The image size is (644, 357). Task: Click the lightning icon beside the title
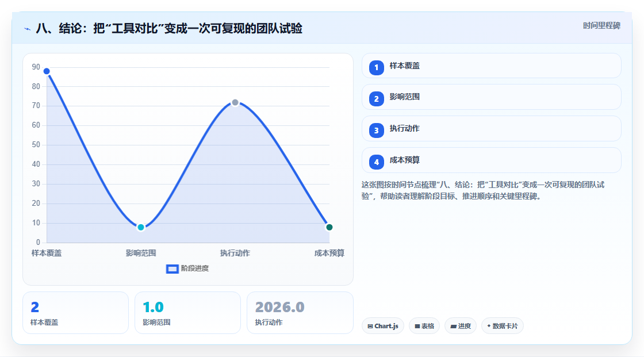pyautogui.click(x=28, y=29)
